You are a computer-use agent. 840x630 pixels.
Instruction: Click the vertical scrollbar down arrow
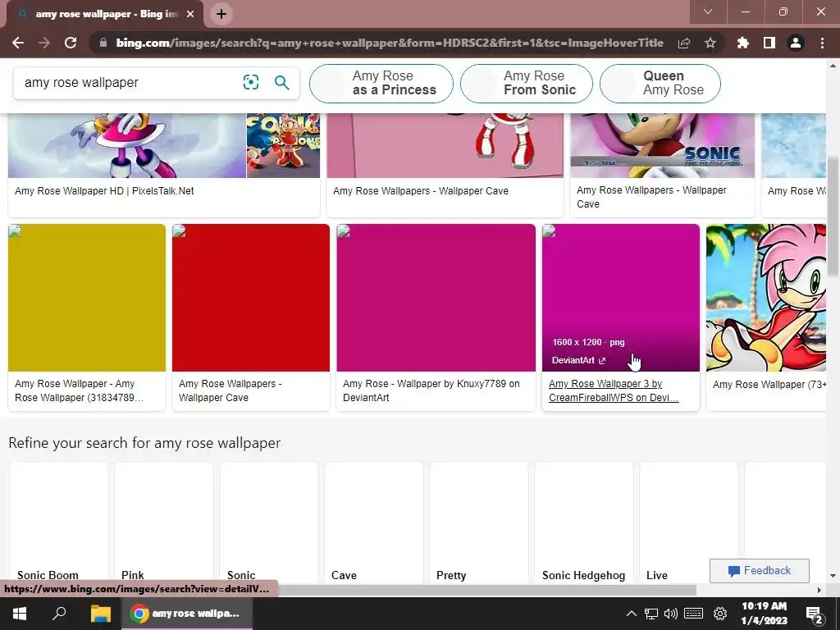(833, 576)
